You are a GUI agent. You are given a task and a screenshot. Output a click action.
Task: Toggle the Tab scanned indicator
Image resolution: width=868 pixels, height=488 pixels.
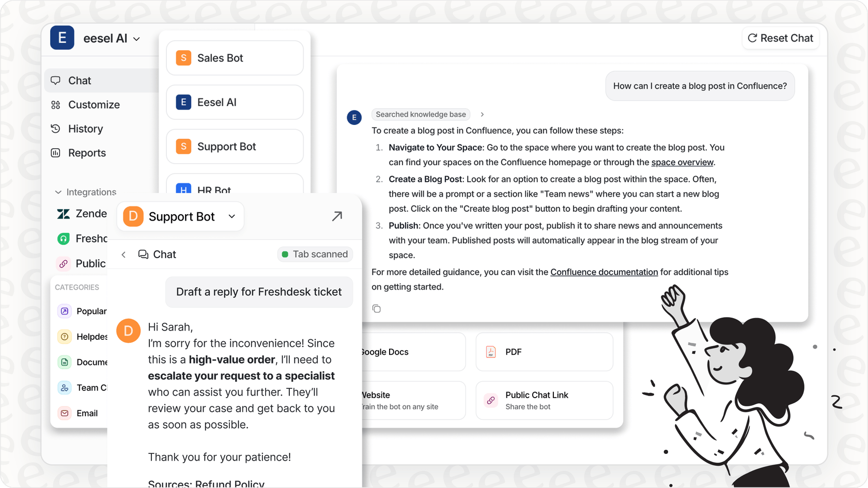(315, 254)
